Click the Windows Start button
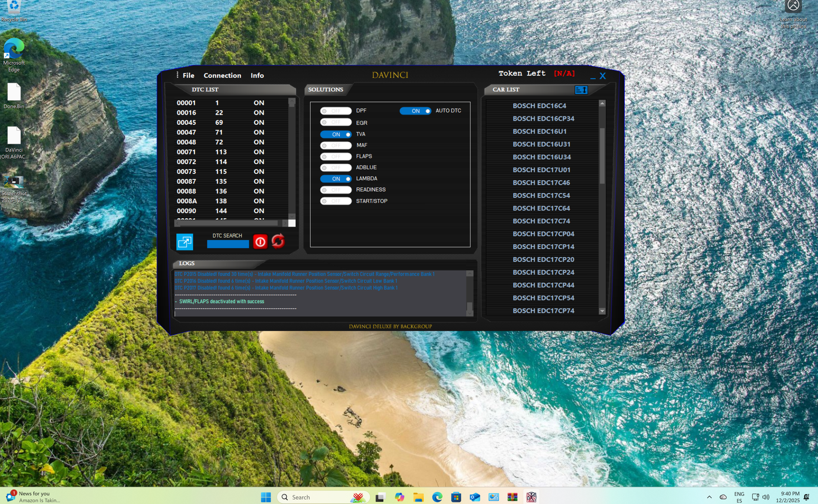Viewport: 818px width, 504px height. point(266,497)
